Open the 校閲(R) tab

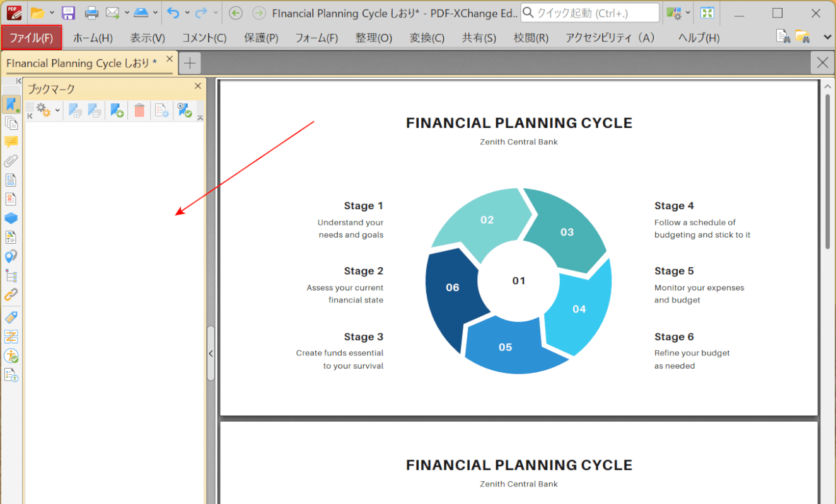(x=531, y=38)
